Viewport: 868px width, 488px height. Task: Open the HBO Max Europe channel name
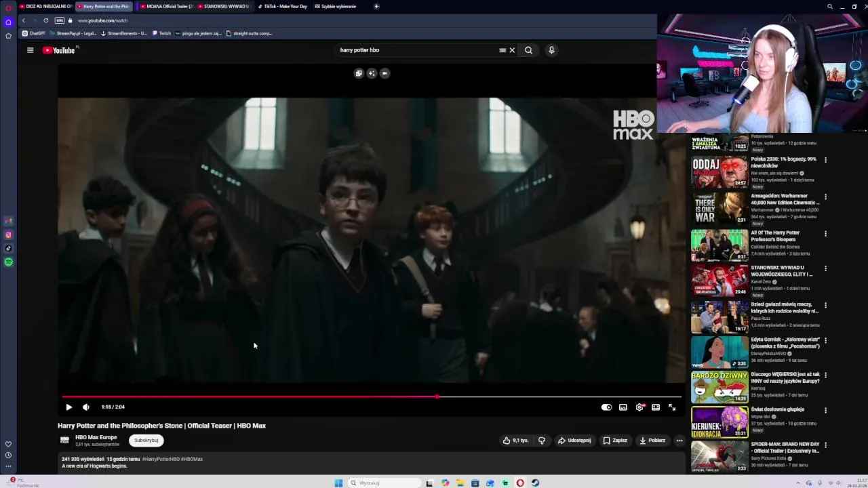coord(96,438)
